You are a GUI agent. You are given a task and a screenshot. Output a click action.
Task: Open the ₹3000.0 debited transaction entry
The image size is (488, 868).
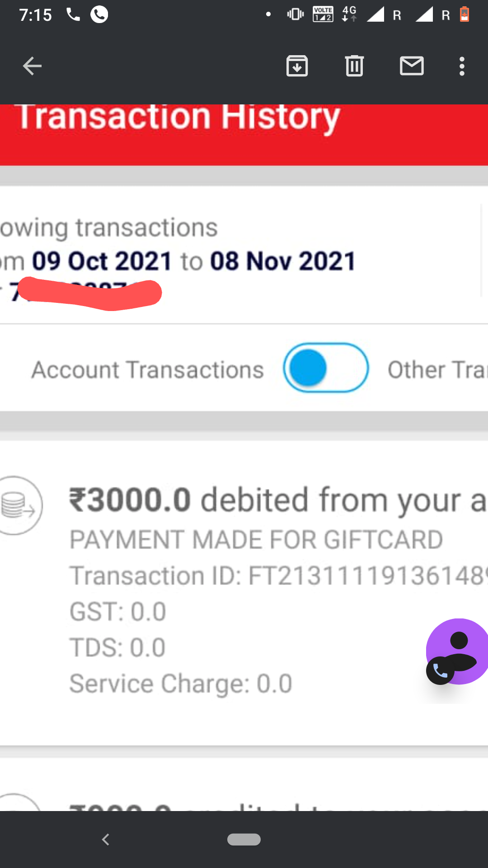pyautogui.click(x=277, y=500)
